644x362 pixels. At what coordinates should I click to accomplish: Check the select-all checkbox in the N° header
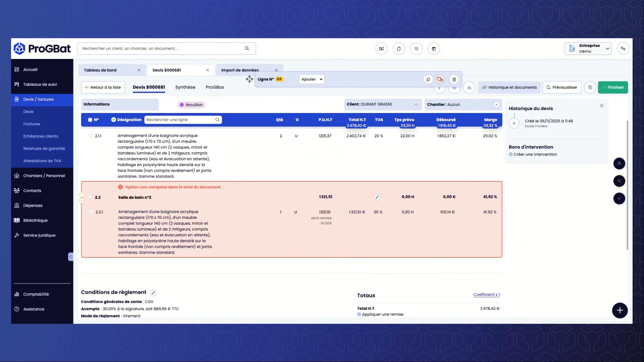[x=90, y=120]
